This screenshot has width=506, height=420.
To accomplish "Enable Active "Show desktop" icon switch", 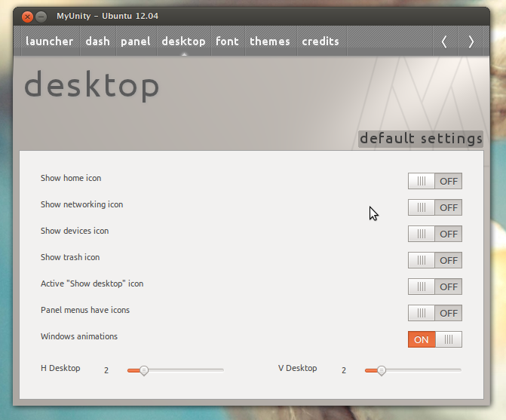I will pos(435,287).
